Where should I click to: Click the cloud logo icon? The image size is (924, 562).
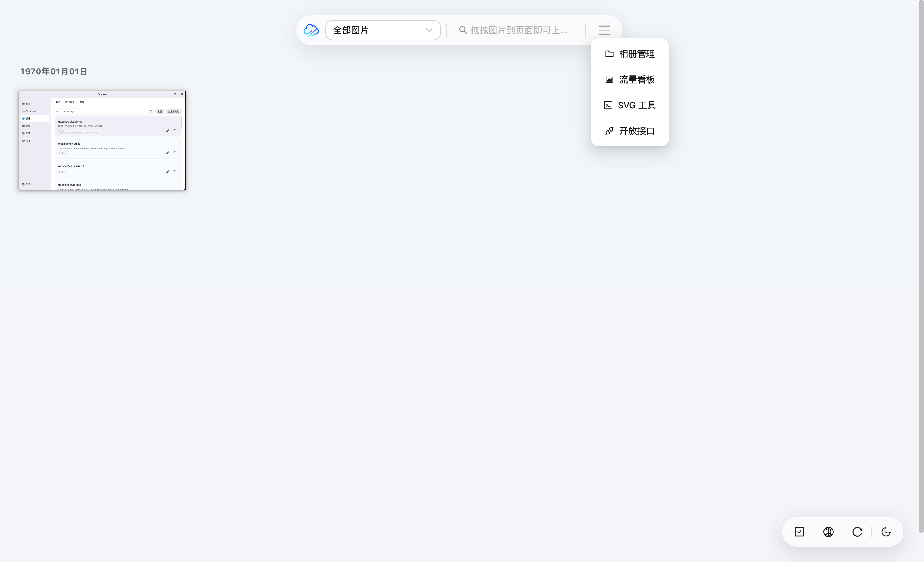(x=311, y=30)
